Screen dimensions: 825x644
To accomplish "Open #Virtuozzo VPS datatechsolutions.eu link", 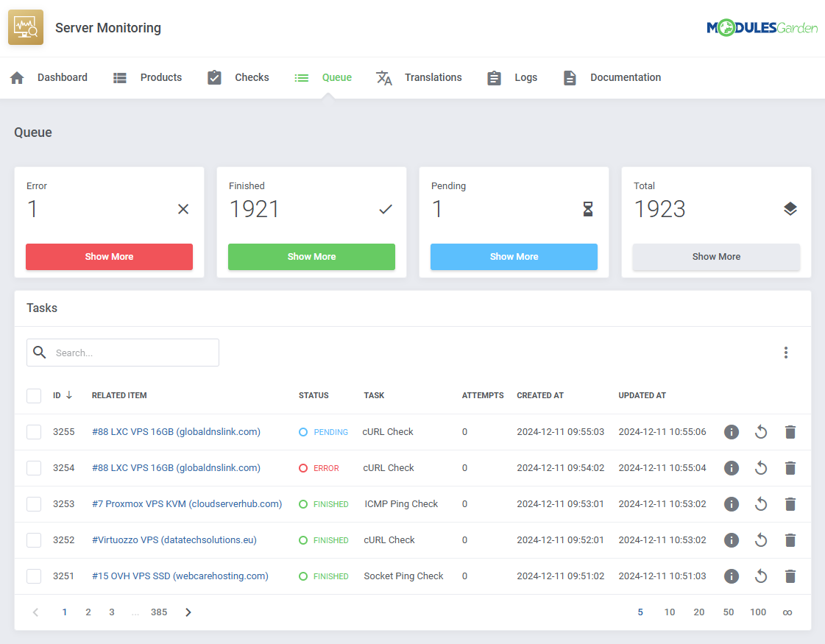I will (174, 539).
